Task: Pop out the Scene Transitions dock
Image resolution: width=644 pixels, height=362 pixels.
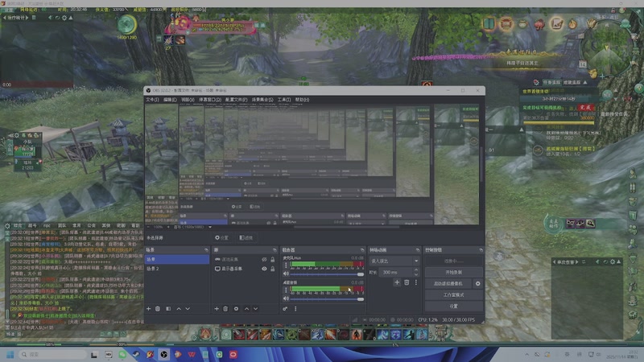Action: point(417,250)
